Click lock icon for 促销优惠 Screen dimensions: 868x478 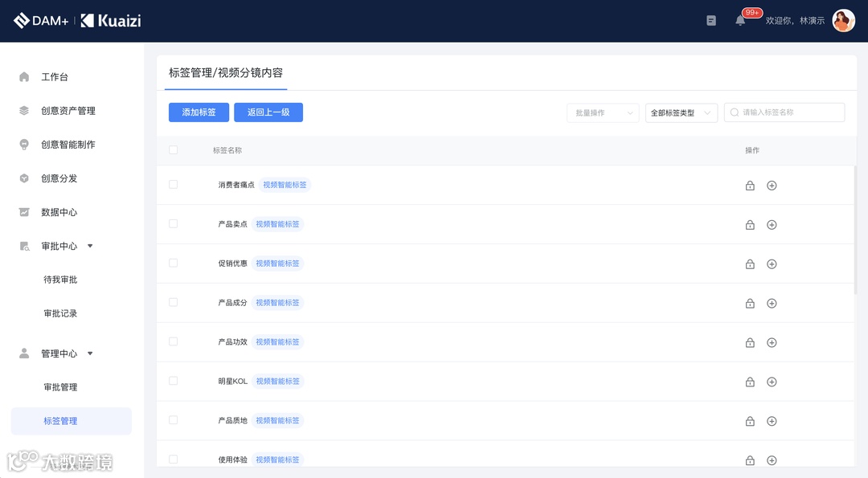point(750,264)
